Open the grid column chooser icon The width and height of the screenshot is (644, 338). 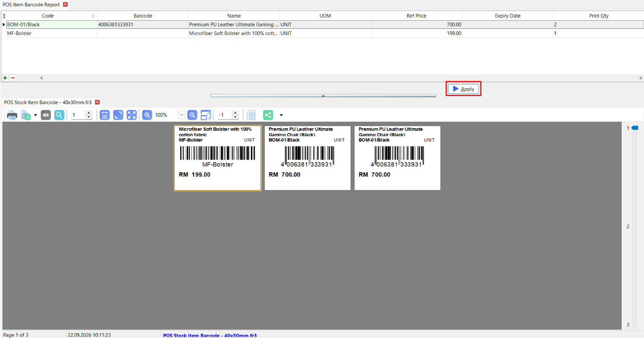tap(4, 16)
